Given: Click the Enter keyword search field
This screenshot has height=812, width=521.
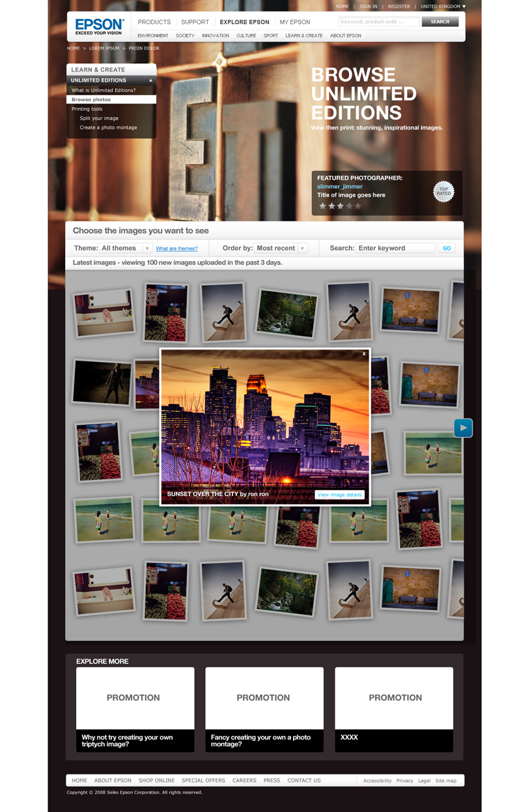Looking at the screenshot, I should coord(395,248).
